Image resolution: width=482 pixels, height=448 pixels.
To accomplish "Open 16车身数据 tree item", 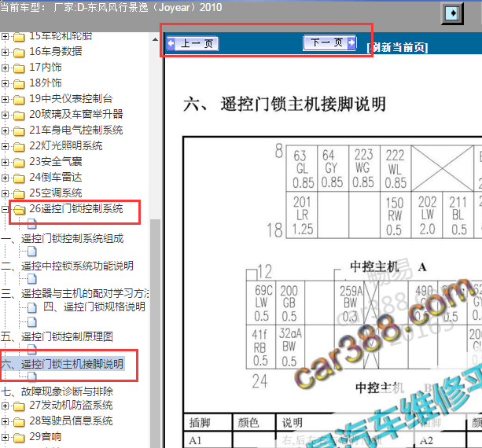I will pos(56,51).
